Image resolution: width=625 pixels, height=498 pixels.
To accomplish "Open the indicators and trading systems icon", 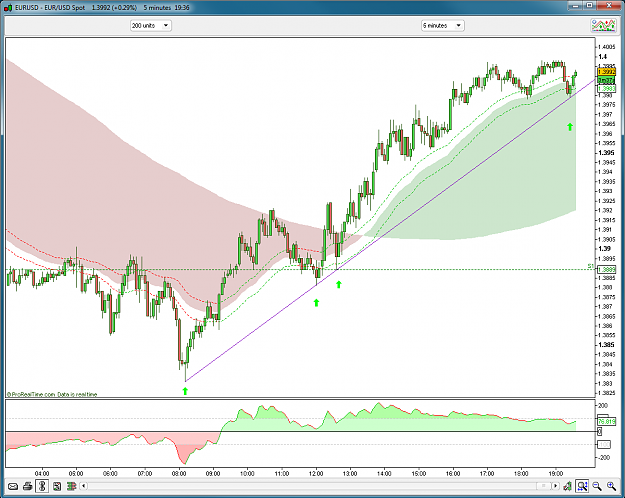I will (603, 26).
